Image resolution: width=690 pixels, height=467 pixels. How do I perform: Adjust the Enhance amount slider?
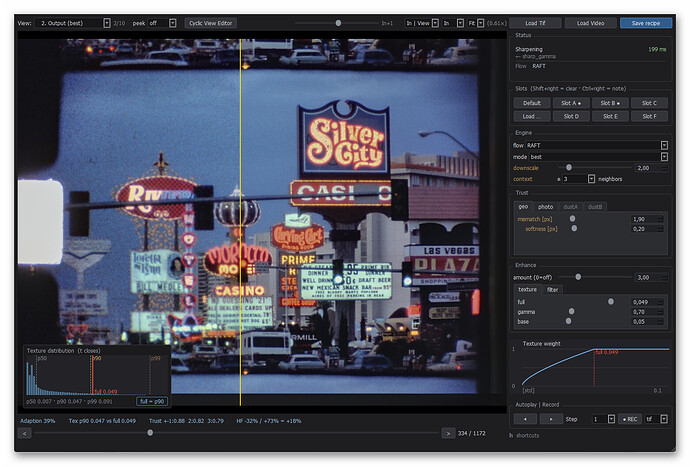(578, 277)
